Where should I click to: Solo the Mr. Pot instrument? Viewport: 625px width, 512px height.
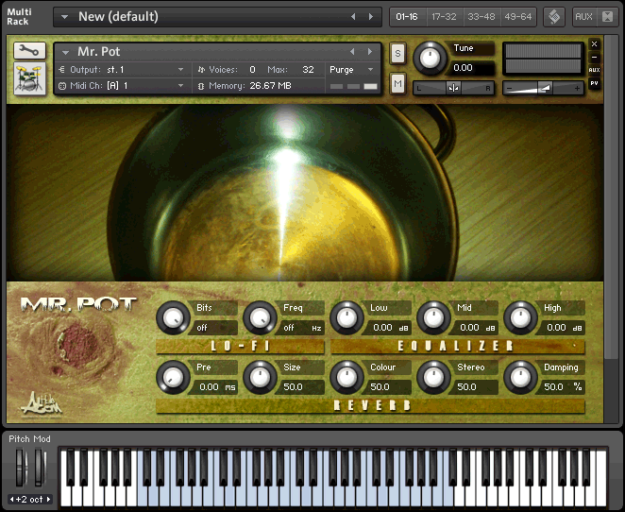[397, 53]
